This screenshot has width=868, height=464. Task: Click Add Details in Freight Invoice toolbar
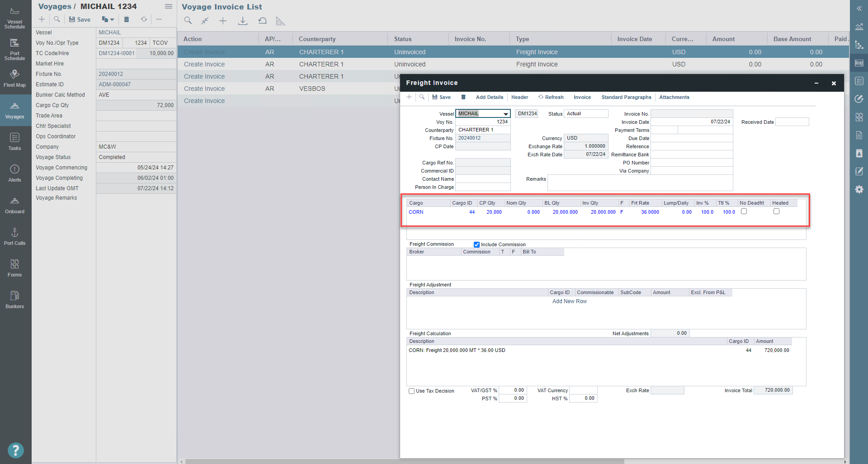pyautogui.click(x=489, y=97)
